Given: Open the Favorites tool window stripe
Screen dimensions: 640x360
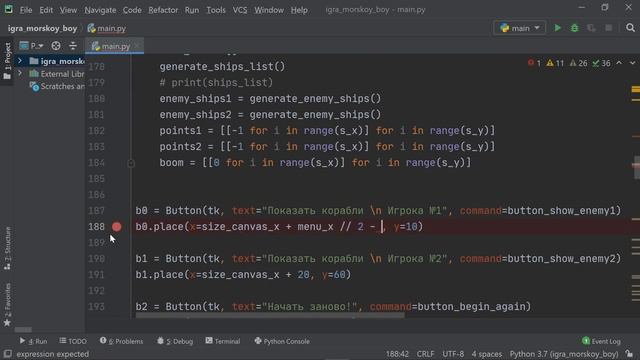Looking at the screenshot, I should click(7, 304).
